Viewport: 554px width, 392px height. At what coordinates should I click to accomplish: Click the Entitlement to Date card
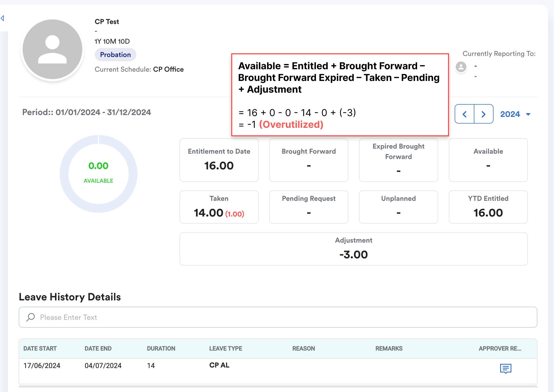point(219,160)
